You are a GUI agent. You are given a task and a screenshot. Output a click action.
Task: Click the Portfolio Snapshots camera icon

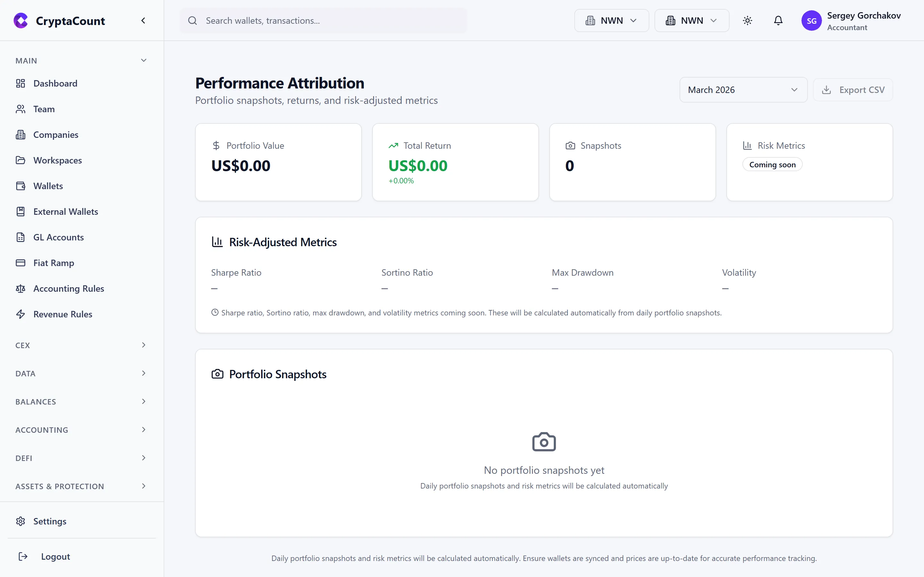click(x=217, y=374)
